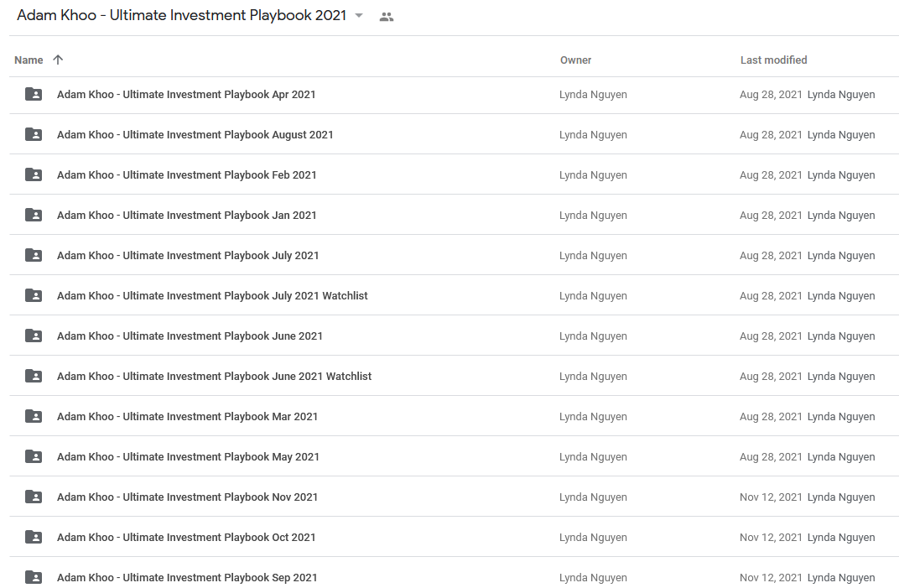
Task: Click the shared folder icon for May 2021
Action: click(x=34, y=456)
